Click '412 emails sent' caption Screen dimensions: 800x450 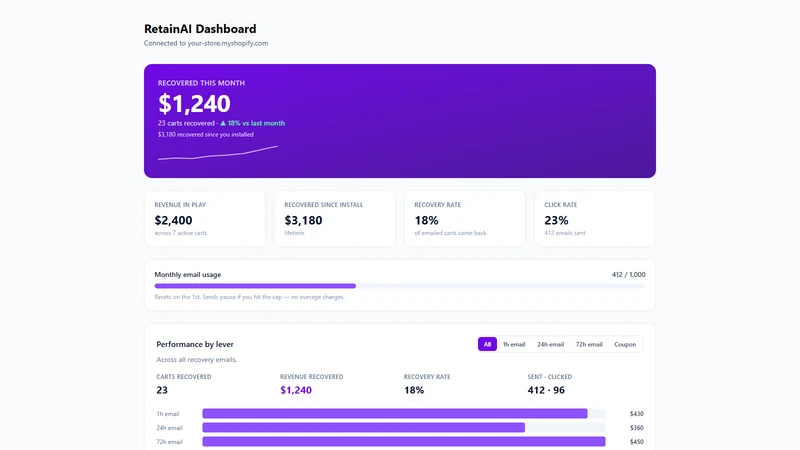click(x=565, y=233)
